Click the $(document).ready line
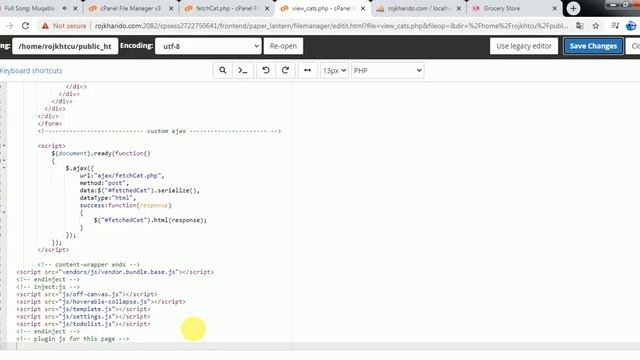Viewport: 640px width, 360px height. coord(101,153)
